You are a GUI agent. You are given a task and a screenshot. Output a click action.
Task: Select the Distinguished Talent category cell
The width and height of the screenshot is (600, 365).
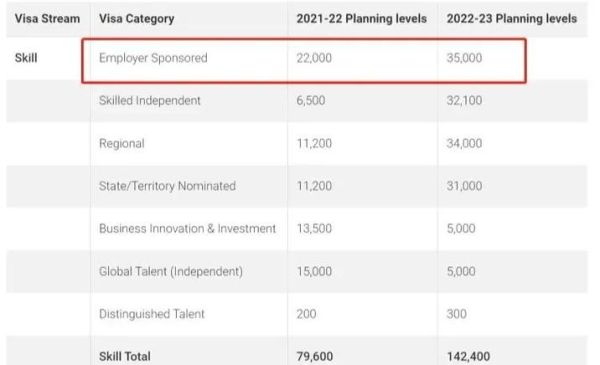[152, 314]
